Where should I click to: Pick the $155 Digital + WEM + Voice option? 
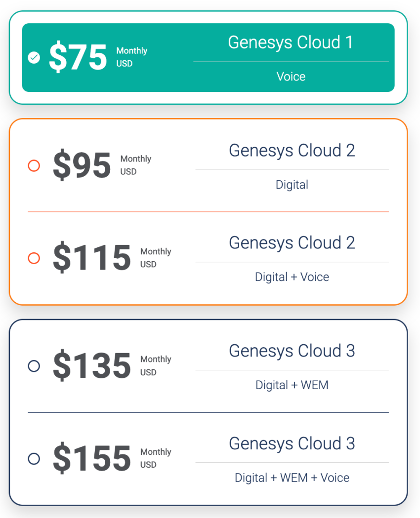[x=34, y=459]
